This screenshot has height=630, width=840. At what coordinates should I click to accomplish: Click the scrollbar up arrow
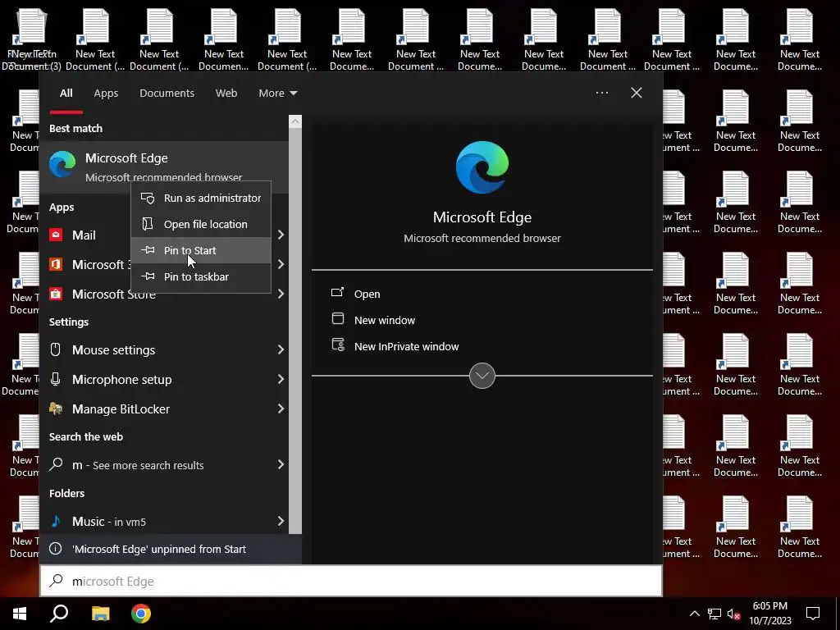pyautogui.click(x=295, y=121)
